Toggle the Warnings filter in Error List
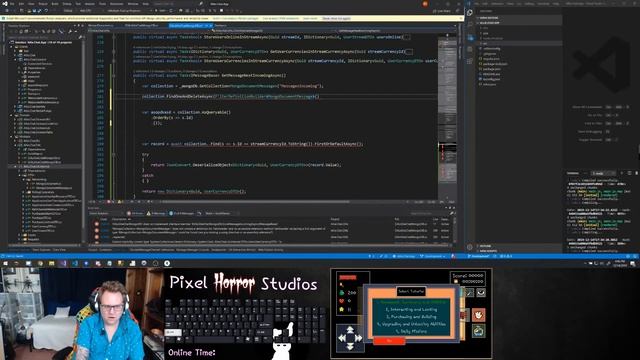Screen dimensions: 640x360 click(156, 213)
